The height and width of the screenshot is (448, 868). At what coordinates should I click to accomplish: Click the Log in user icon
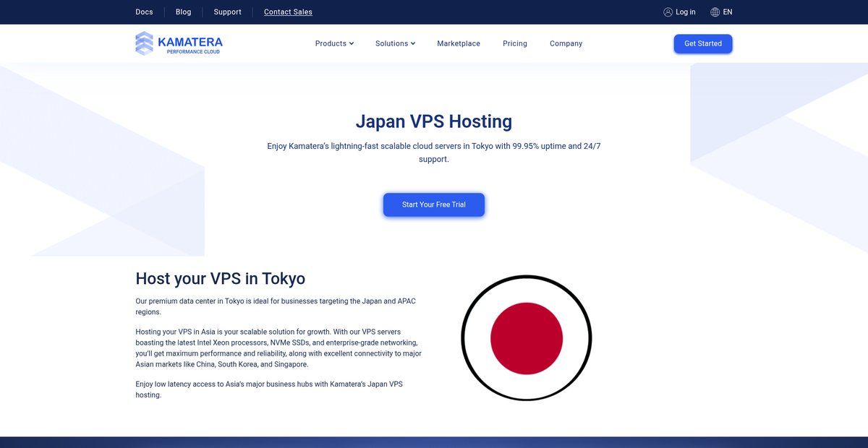[x=668, y=12]
